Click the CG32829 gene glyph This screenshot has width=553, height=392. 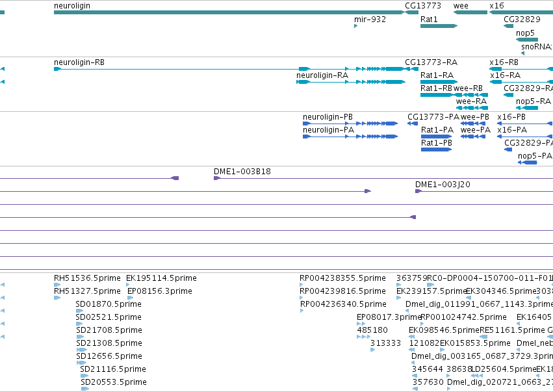point(509,26)
